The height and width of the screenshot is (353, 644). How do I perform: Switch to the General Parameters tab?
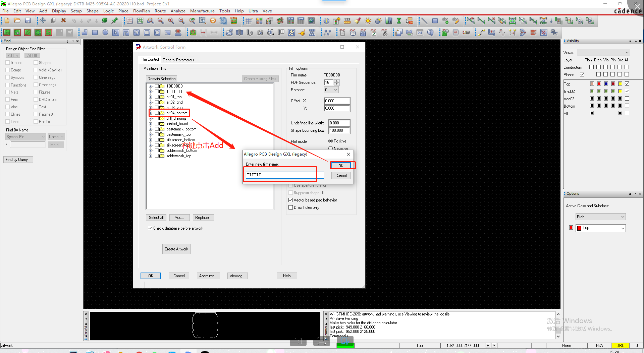point(178,60)
